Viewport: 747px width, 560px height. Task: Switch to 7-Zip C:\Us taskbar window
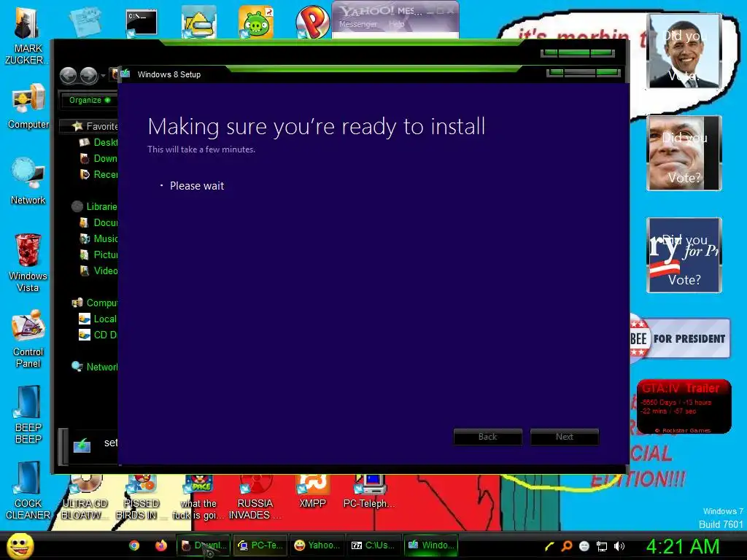[374, 545]
